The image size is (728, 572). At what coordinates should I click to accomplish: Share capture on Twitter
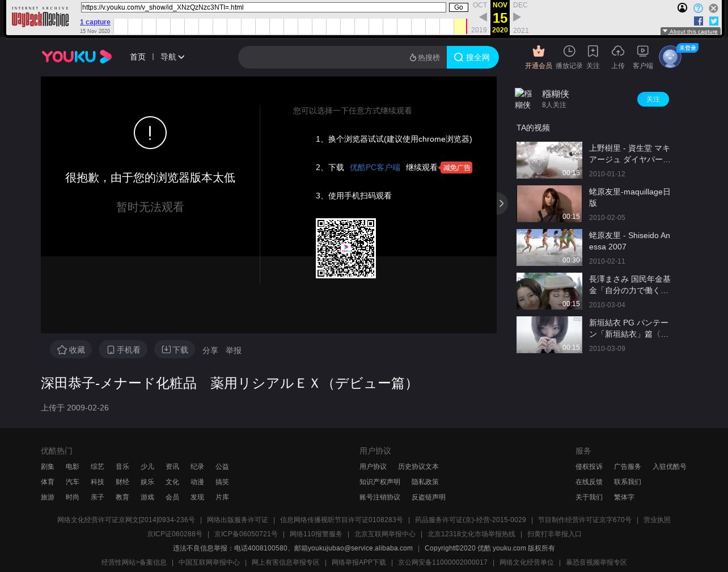point(714,21)
